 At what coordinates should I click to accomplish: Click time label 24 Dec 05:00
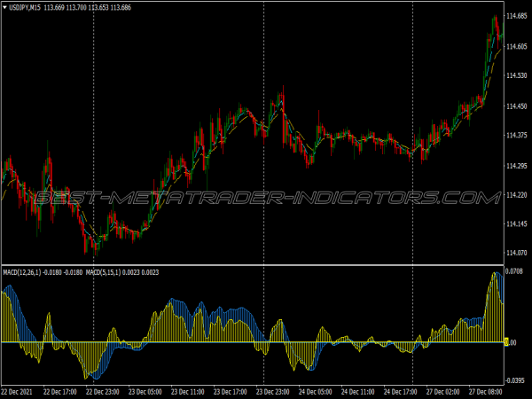315,392
